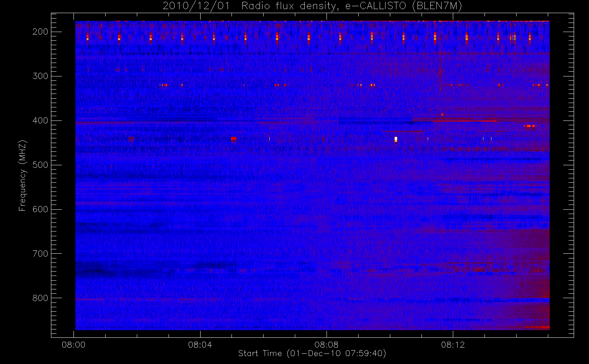Click the 800 frequency tick label
The image size is (589, 364).
(40, 298)
